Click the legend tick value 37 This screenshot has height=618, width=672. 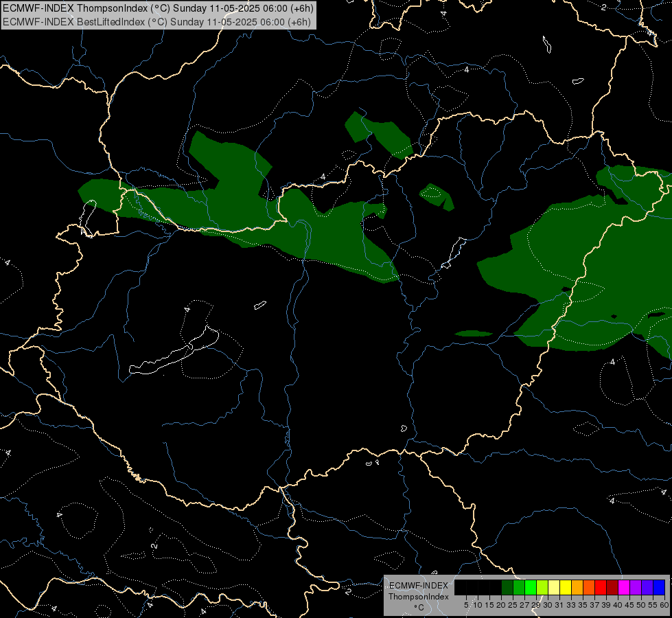coord(594,605)
